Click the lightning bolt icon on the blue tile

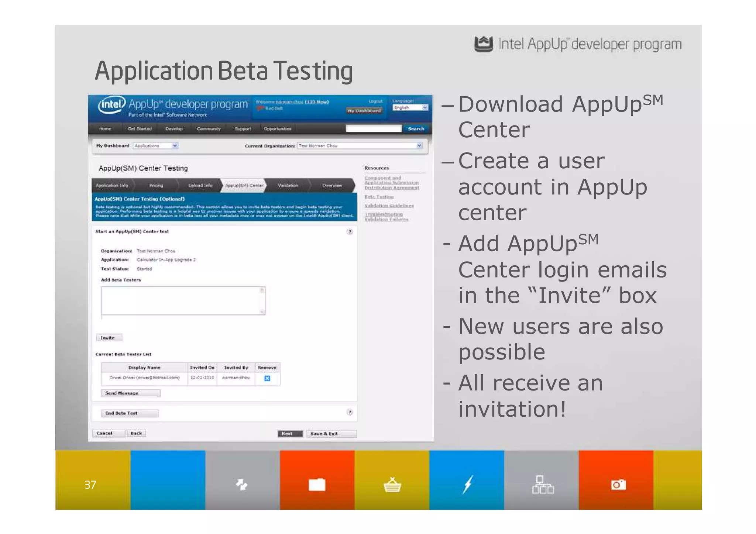(x=468, y=485)
